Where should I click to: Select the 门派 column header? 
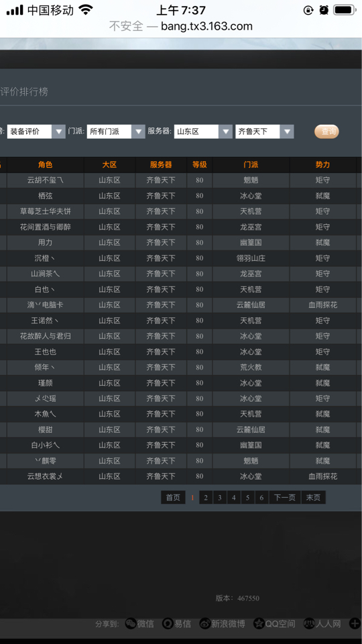pos(251,165)
